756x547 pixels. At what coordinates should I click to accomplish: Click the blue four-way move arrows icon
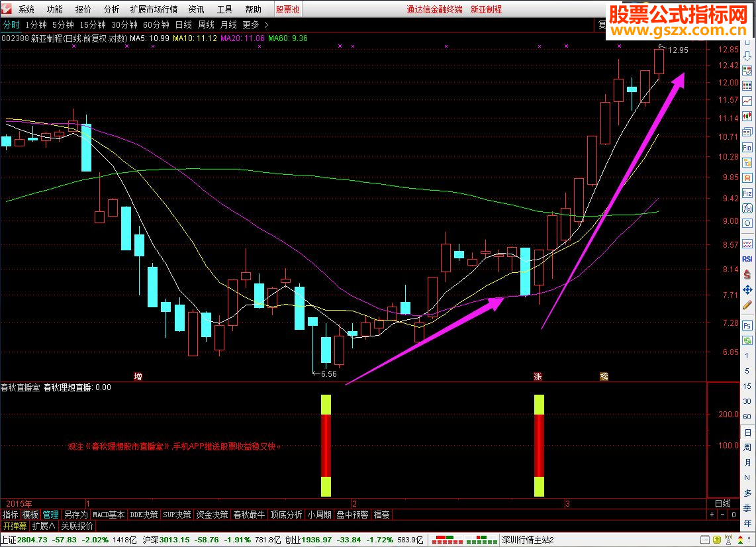(747, 289)
